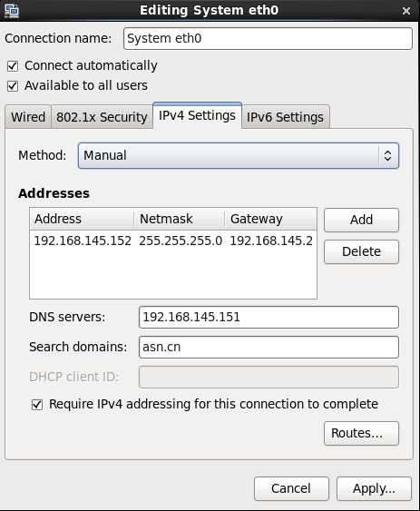
Task: Select the 192.168.145.152 address row
Action: pos(173,241)
